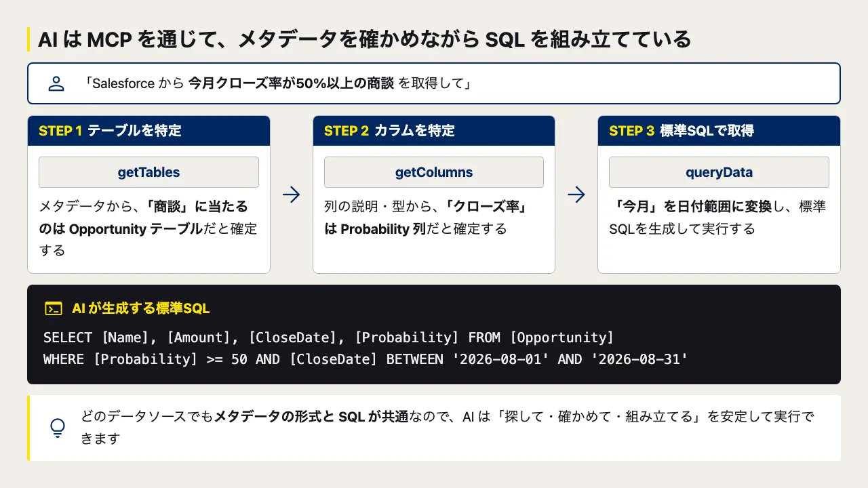Click the arrow between STEP 1 and STEP 2

coord(291,195)
